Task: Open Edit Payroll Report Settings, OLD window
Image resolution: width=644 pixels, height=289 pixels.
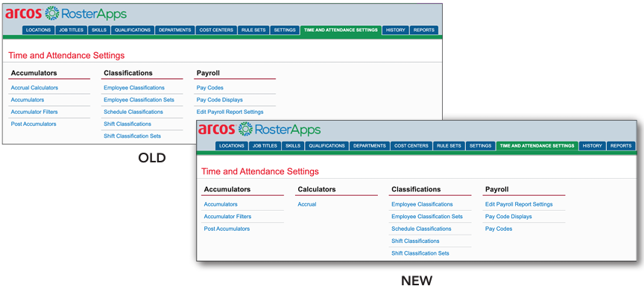Action: [x=230, y=112]
